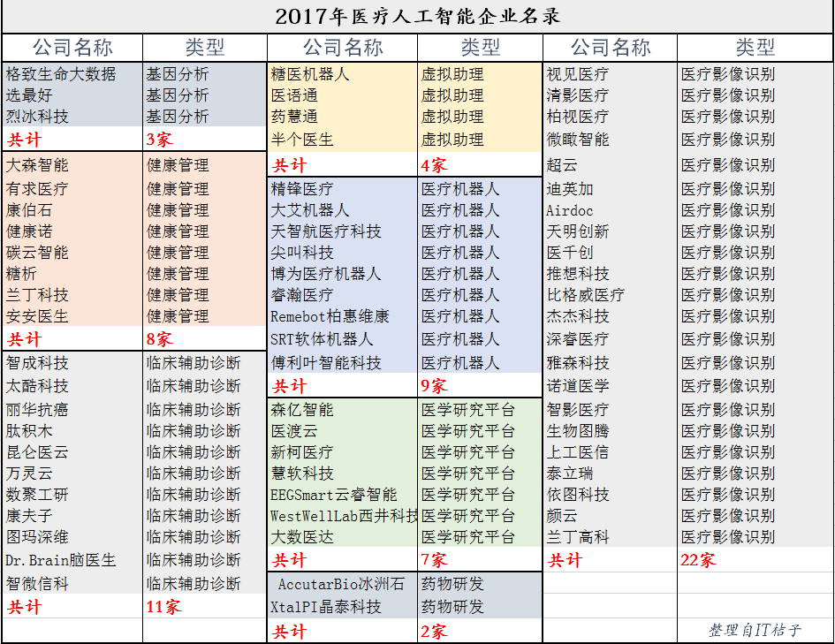Click the 4家 total cell
This screenshot has height=644, width=835.
[x=434, y=165]
